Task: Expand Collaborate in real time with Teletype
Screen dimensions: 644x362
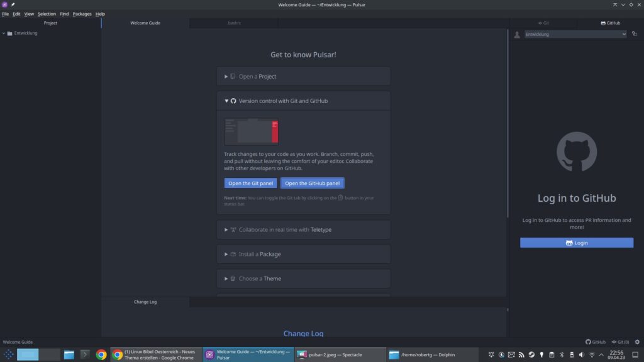Action: point(304,230)
